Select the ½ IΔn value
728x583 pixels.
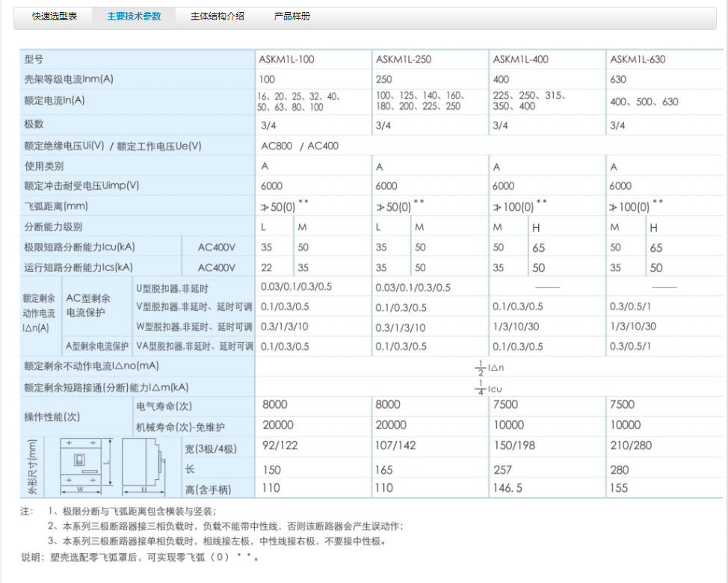(490, 368)
